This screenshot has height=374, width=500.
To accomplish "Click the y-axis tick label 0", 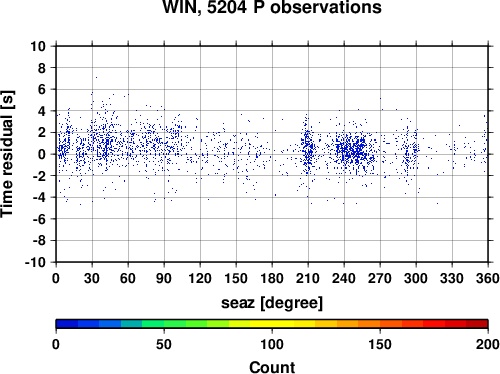I will [42, 154].
